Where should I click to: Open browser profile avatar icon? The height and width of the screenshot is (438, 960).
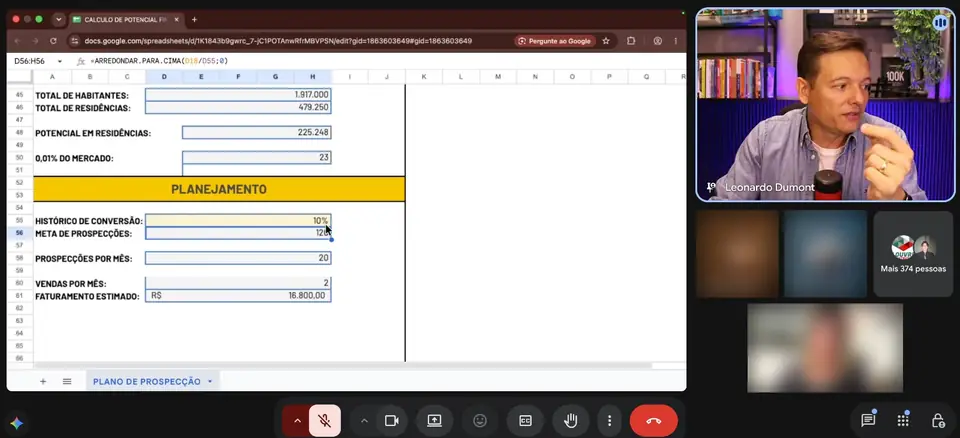658,41
